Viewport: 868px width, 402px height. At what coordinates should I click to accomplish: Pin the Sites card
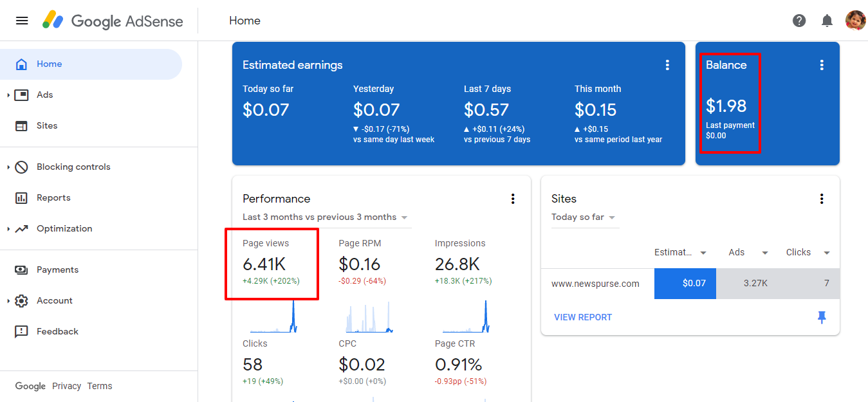(x=822, y=317)
